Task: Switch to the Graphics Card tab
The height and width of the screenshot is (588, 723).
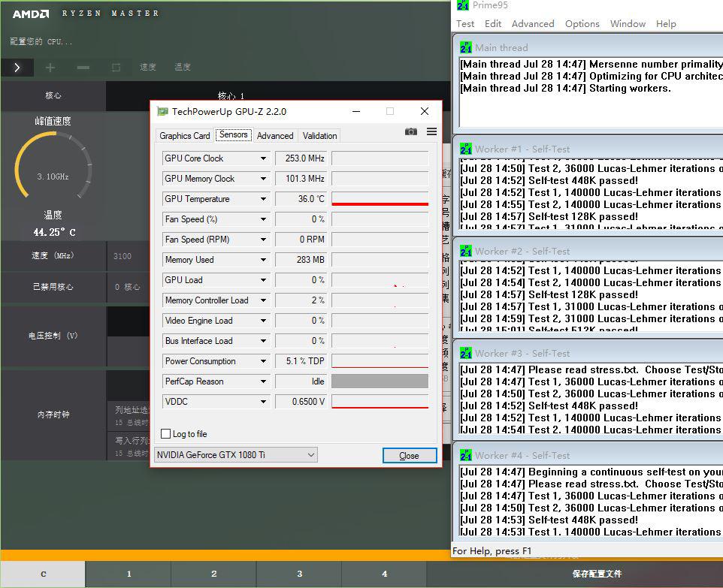Action: [x=184, y=136]
